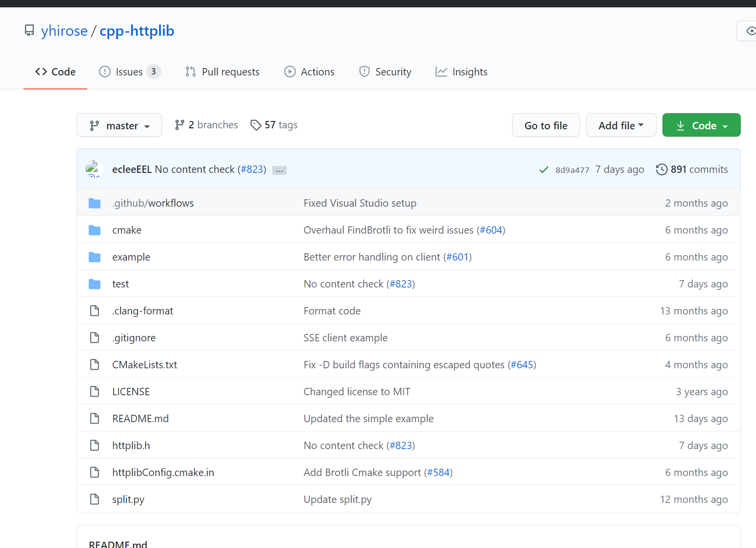The width and height of the screenshot is (756, 548).
Task: Open the .clang-format file
Action: 143,311
